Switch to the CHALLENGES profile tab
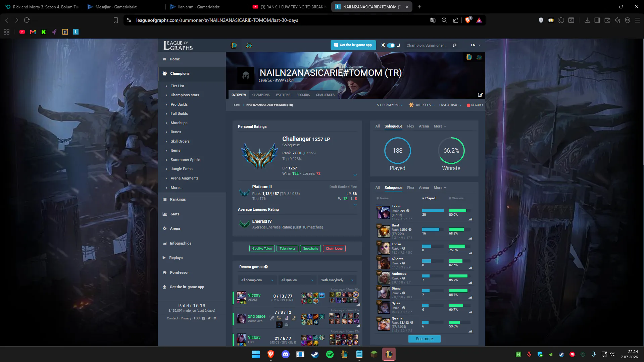Image resolution: width=644 pixels, height=362 pixels. [x=325, y=95]
